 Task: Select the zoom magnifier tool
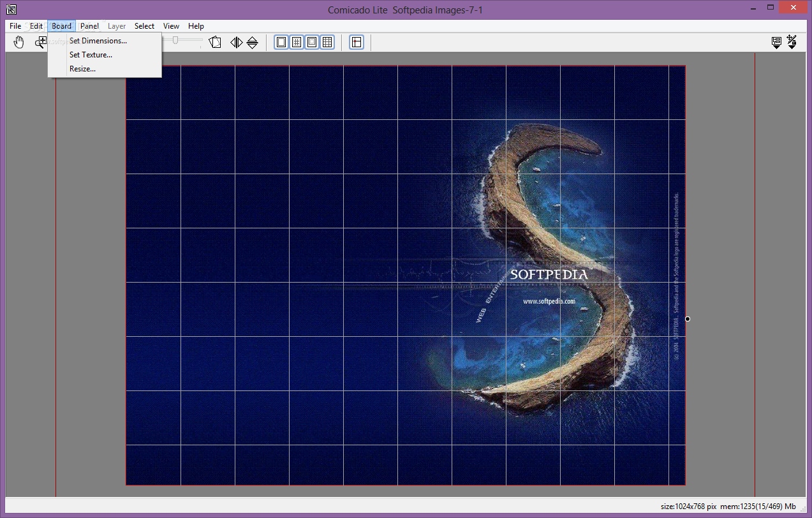[x=41, y=42]
